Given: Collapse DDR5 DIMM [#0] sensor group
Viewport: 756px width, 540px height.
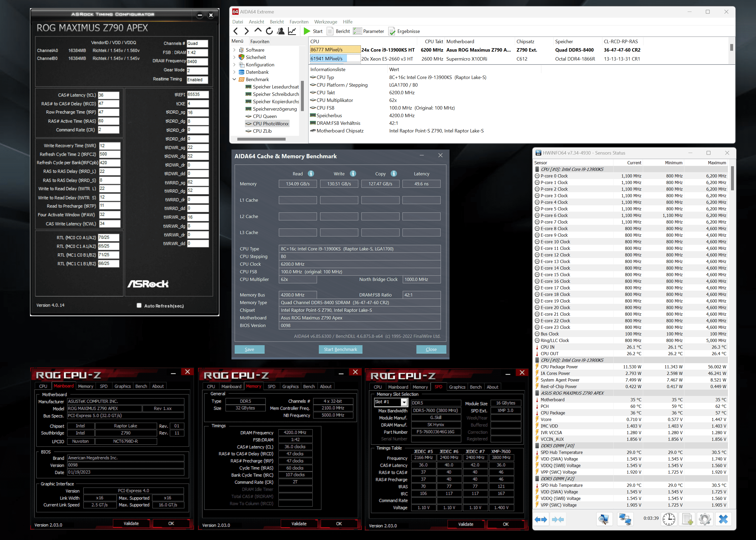Looking at the screenshot, I should click(537, 445).
